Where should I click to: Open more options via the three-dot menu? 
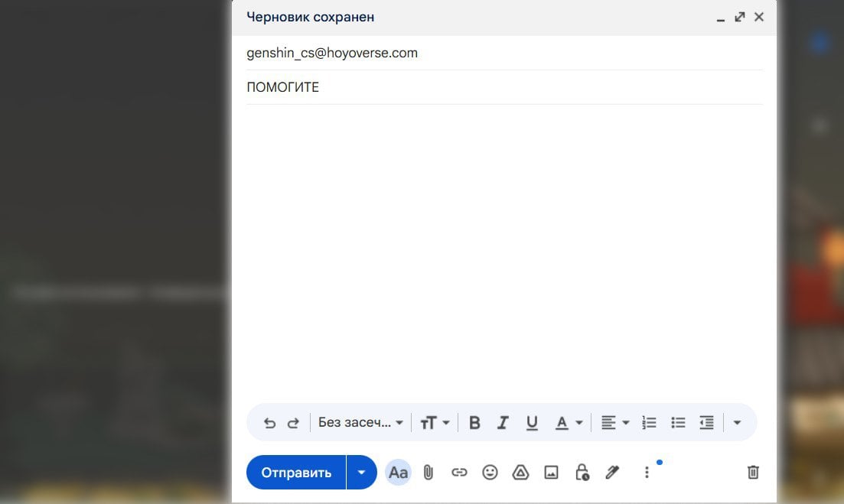[x=647, y=472]
